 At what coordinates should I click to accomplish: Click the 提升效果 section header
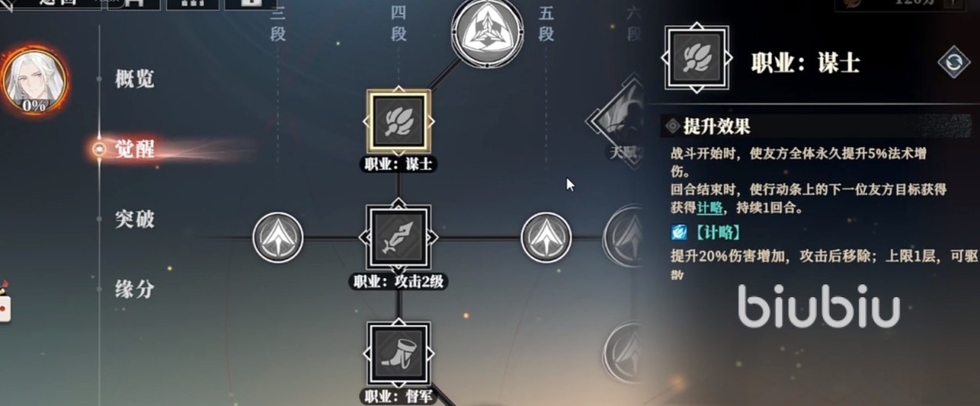coord(717,126)
